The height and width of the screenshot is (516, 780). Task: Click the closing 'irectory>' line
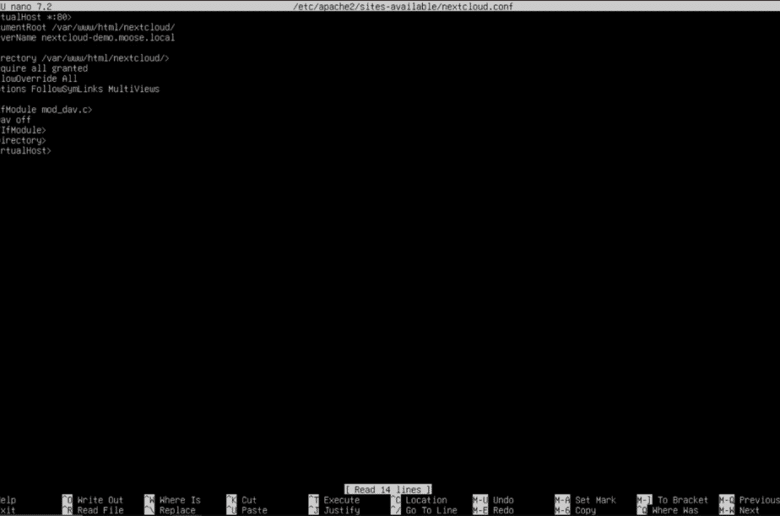tap(23, 140)
